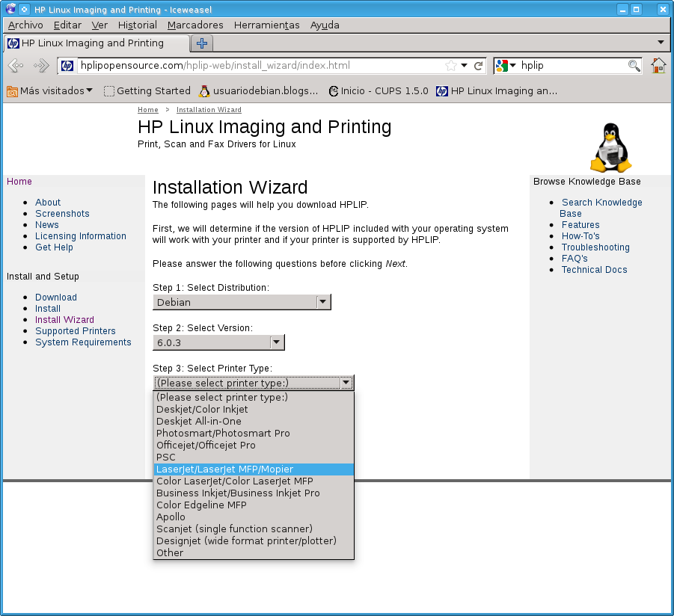This screenshot has width=674, height=616.
Task: Choose the Other printer type option
Action: pos(254,553)
